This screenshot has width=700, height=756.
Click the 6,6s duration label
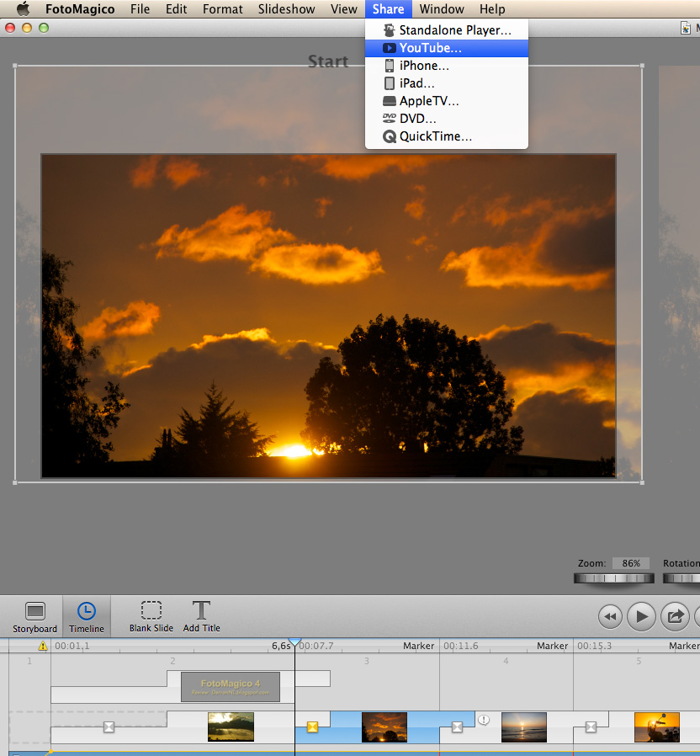(x=281, y=646)
